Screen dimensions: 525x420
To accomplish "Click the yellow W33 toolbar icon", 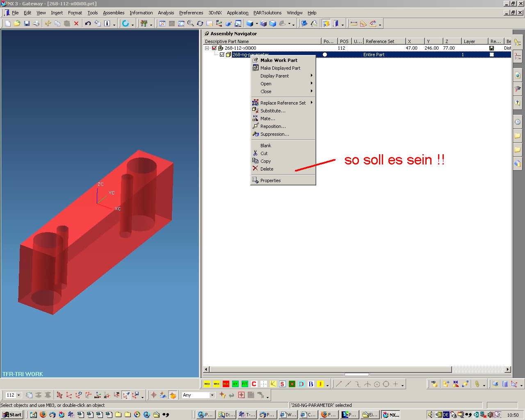I will click(x=207, y=384).
